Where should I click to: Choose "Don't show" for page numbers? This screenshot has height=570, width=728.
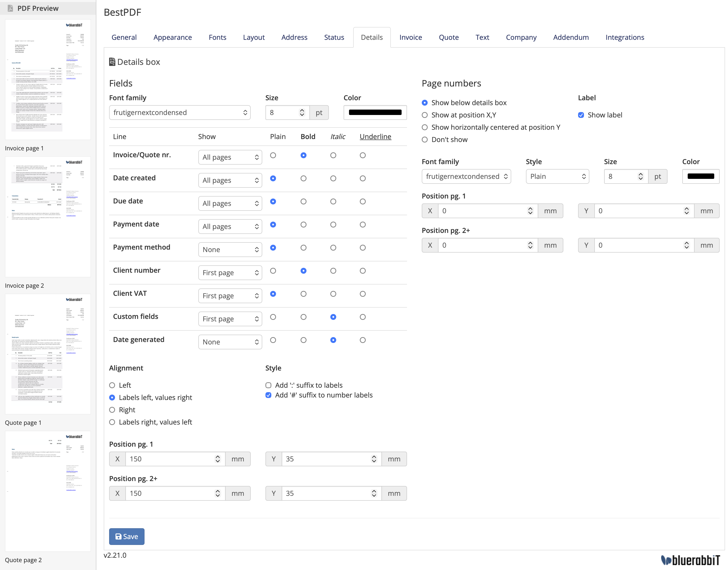(424, 140)
